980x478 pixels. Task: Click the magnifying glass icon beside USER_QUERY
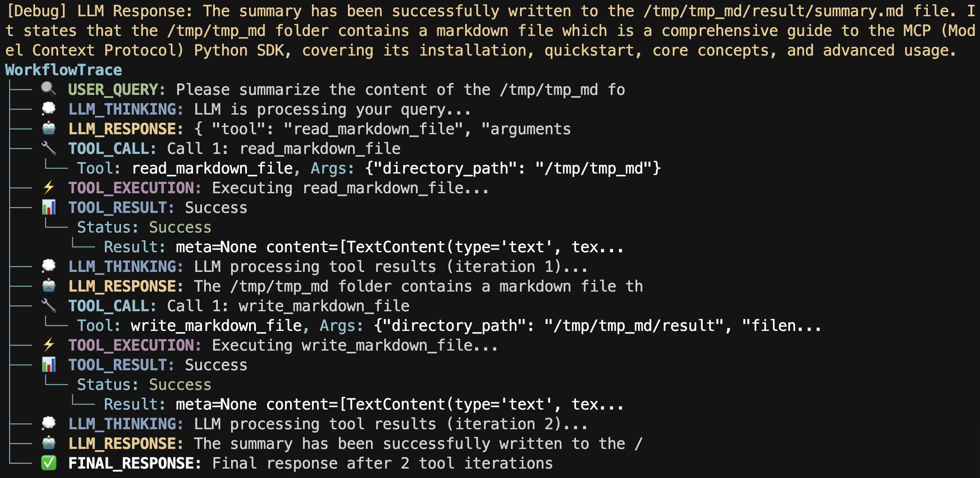[49, 89]
